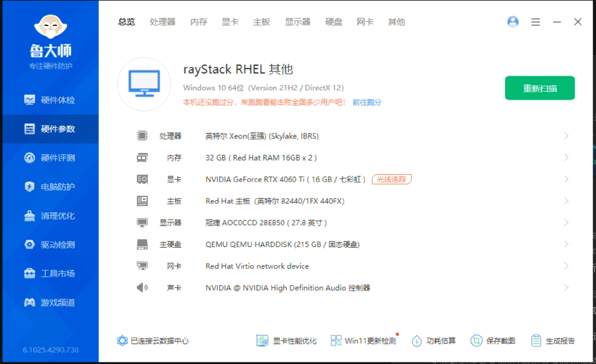596x364 pixels.
Task: Follow the 前往跑分 link
Action: (x=367, y=102)
